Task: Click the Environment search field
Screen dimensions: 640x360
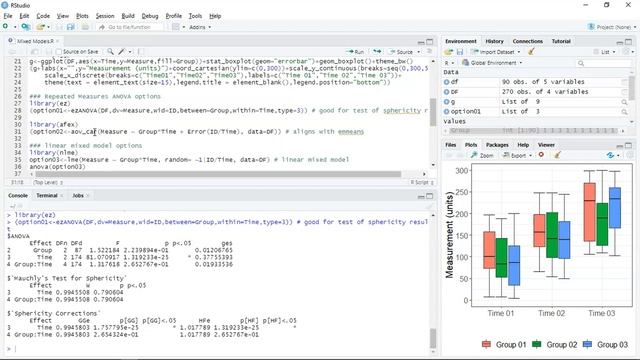Action: (604, 63)
